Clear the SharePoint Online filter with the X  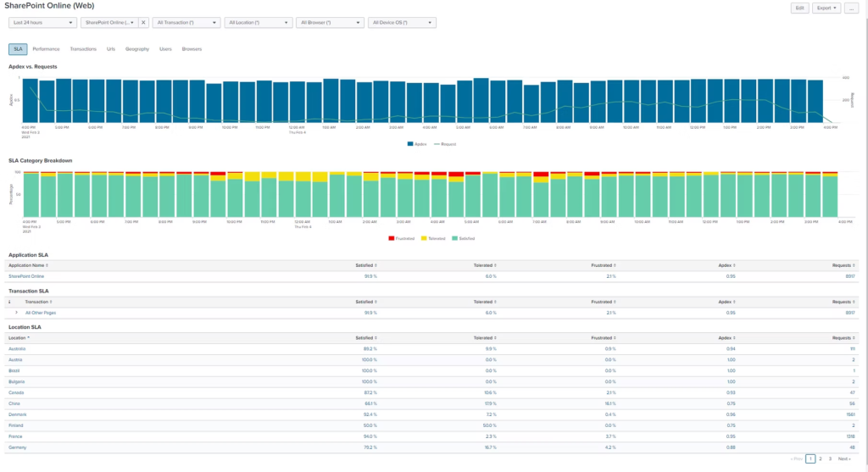point(143,23)
